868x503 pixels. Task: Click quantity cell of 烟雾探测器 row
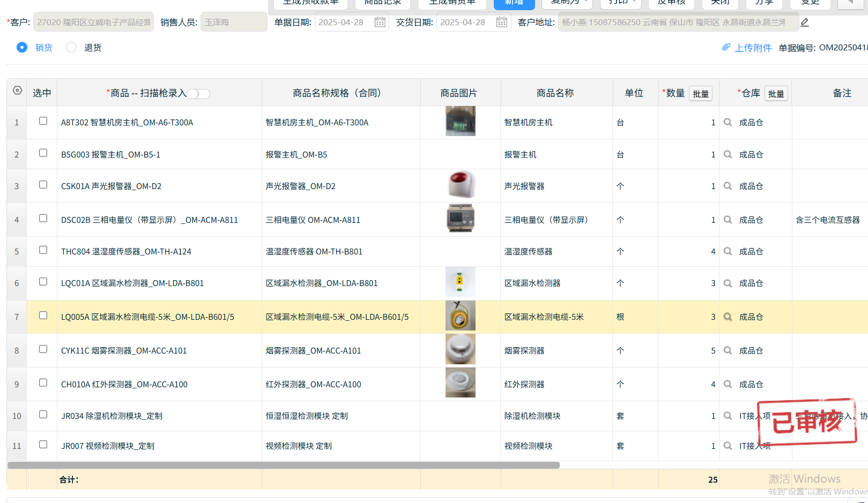[688, 350]
